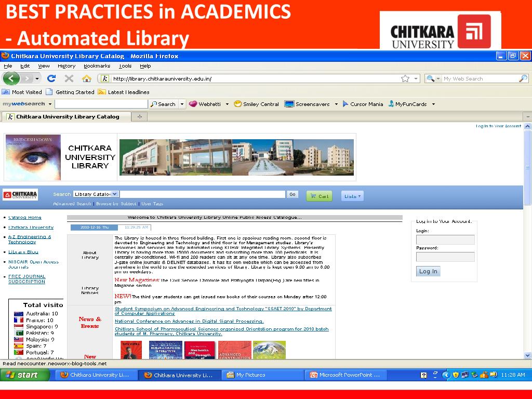Click the Windows Start button
The image size is (532, 399).
click(25, 375)
